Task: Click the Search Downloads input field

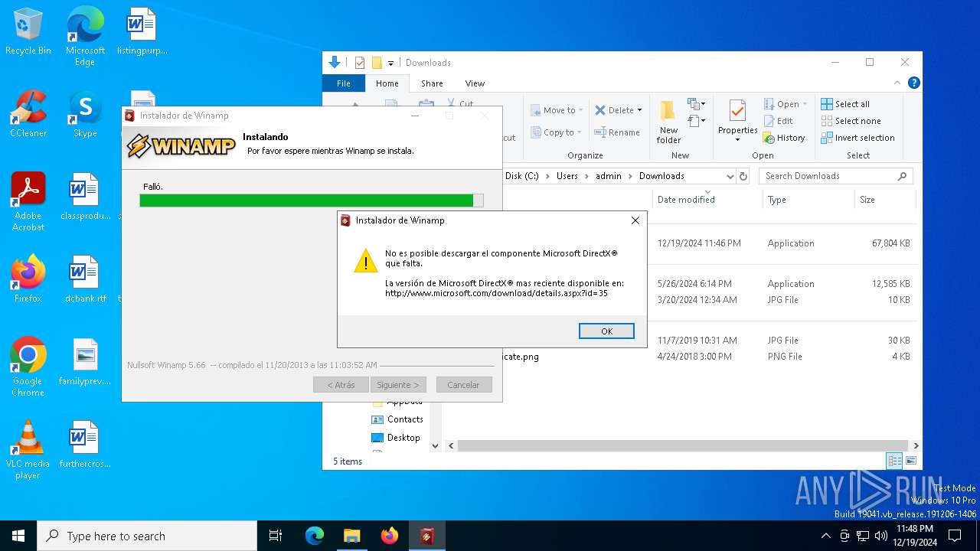Action: coord(836,176)
